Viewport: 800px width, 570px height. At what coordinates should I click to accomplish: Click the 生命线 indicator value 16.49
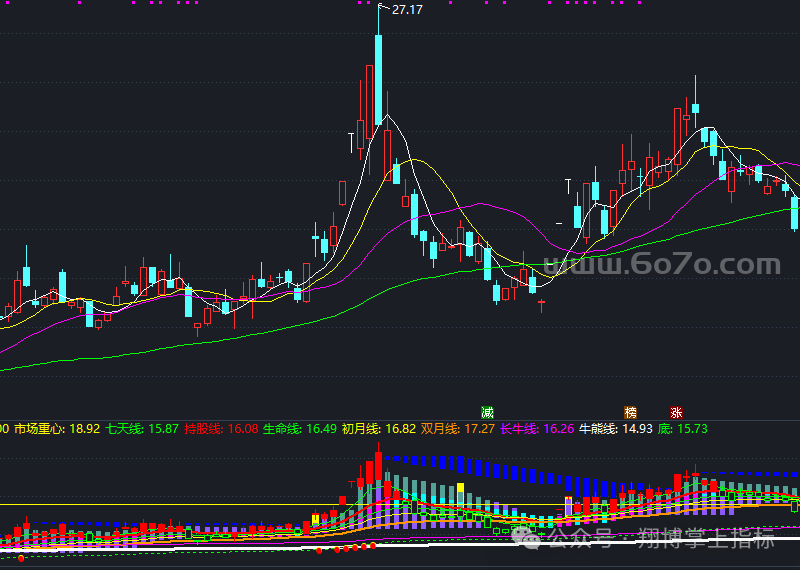click(321, 428)
